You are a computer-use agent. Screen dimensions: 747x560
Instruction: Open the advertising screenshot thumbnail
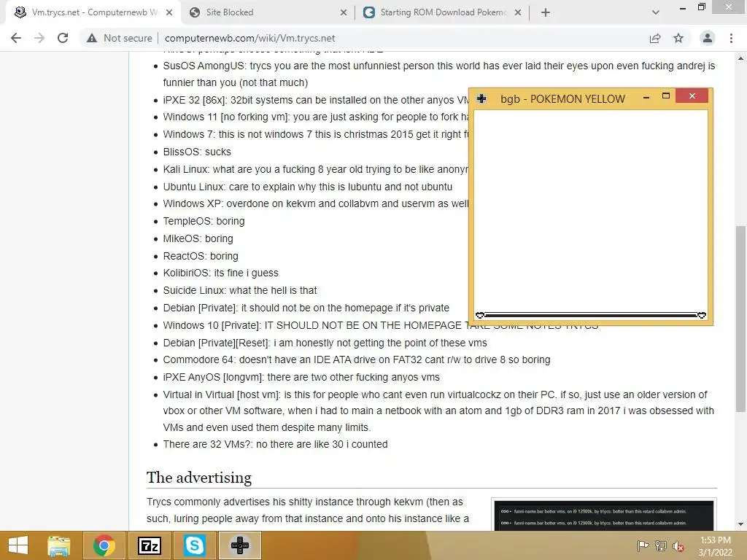tap(603, 516)
